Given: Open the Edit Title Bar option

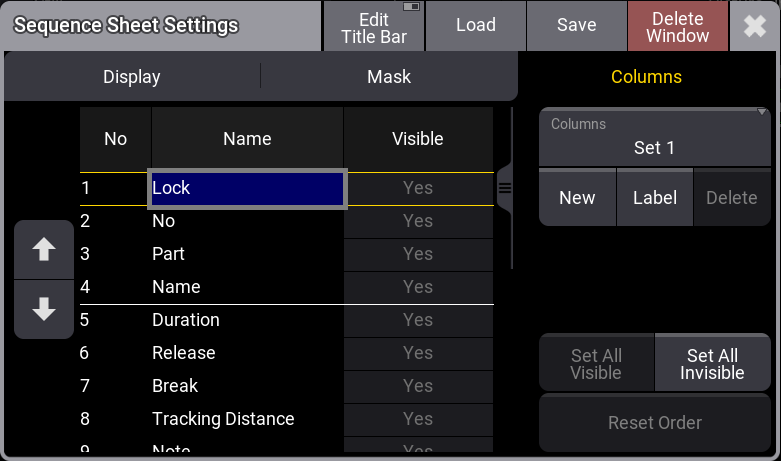Looking at the screenshot, I should (374, 26).
